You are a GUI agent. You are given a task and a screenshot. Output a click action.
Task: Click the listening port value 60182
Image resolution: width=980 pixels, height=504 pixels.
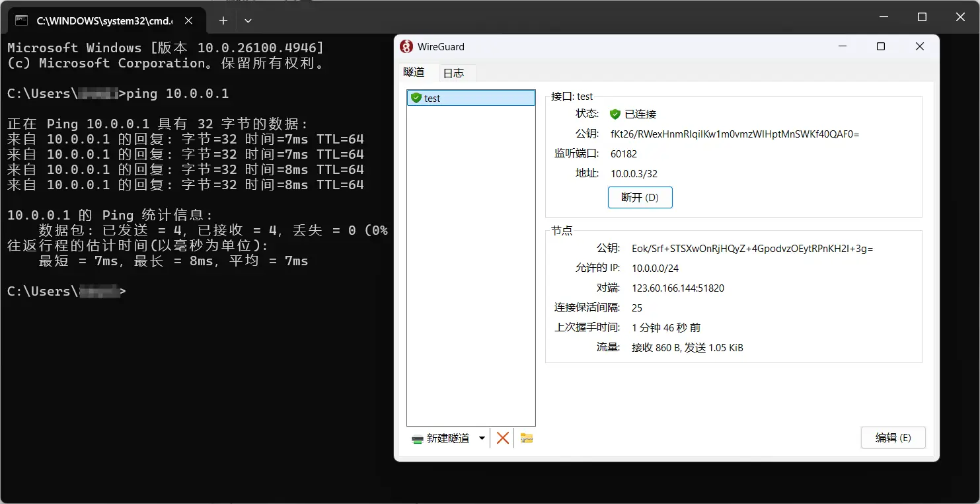[624, 153]
